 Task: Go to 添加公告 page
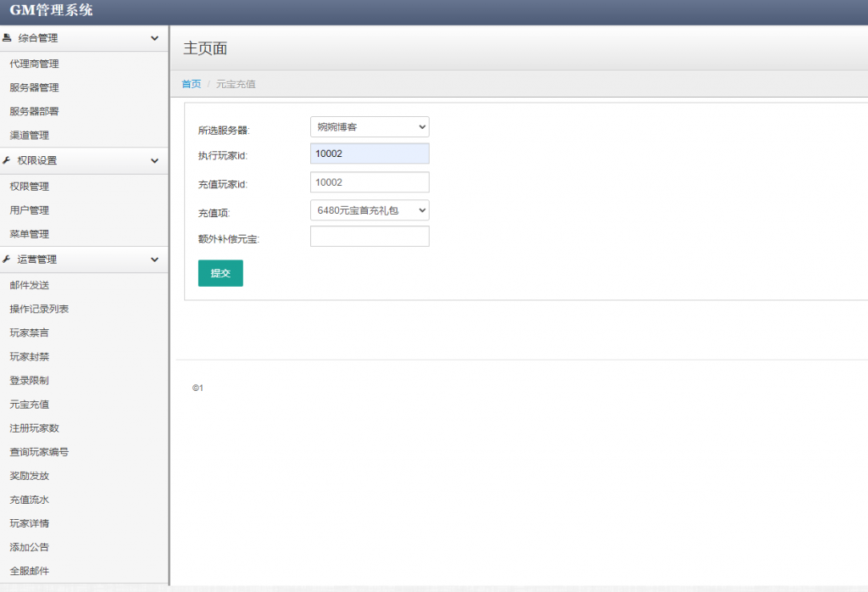coord(30,547)
